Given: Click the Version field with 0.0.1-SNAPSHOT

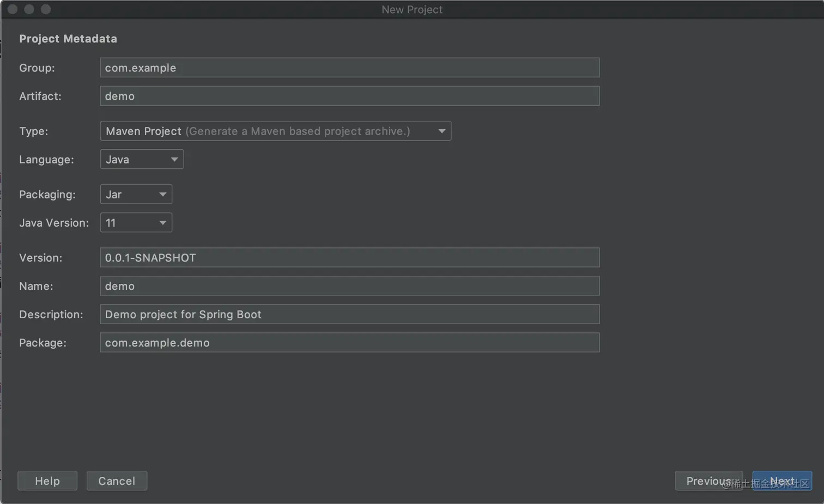Looking at the screenshot, I should (x=349, y=258).
